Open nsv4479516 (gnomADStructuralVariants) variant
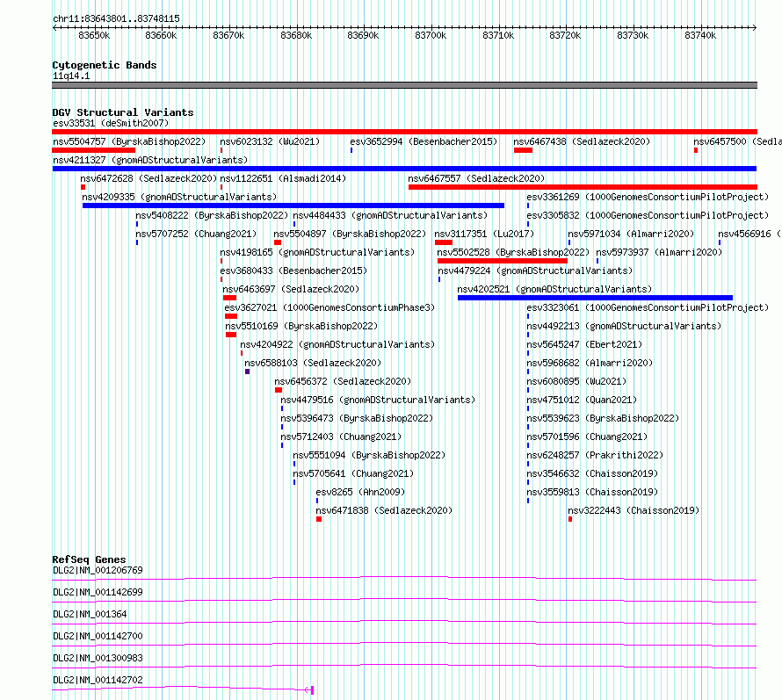 [x=378, y=400]
